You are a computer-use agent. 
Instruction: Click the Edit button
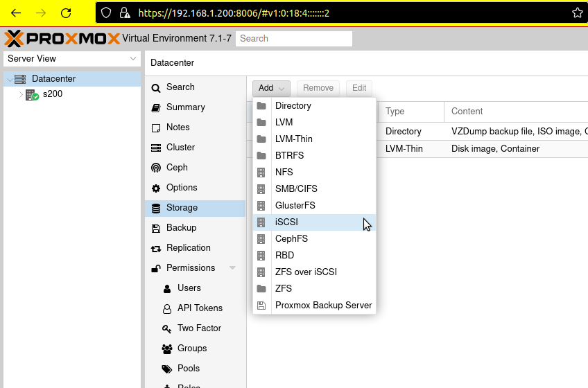pos(359,88)
